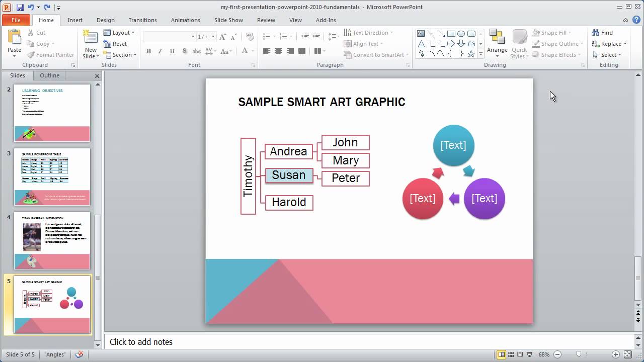This screenshot has width=644, height=362.
Task: Switch to Reading View
Action: pyautogui.click(x=520, y=354)
